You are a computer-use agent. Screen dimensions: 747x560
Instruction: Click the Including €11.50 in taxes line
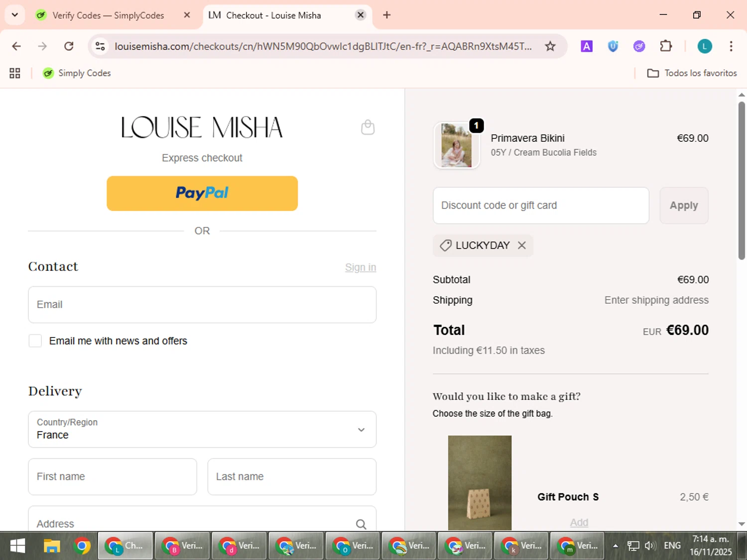[489, 350]
